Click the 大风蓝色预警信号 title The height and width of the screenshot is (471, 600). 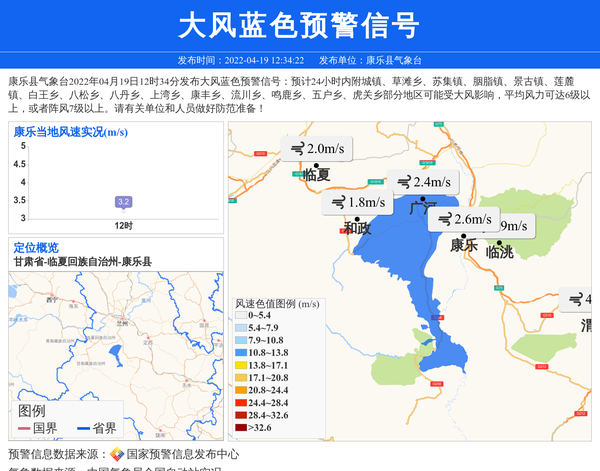click(x=299, y=24)
